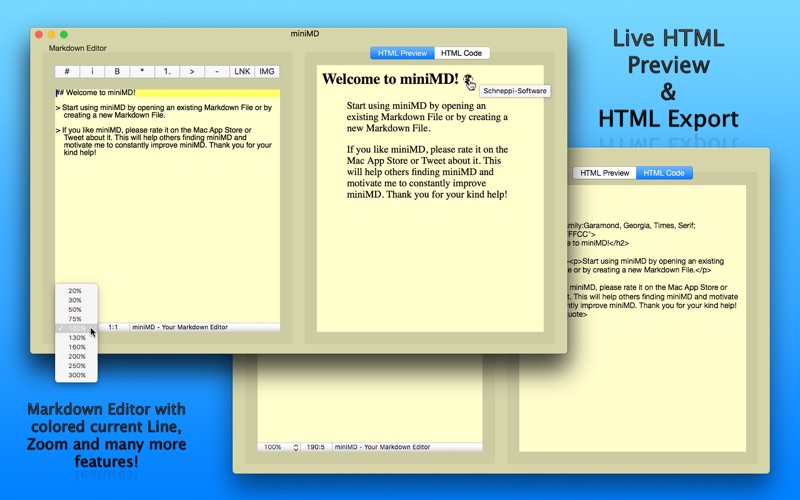The height and width of the screenshot is (500, 800).
Task: Choose the checked 100% zoom option
Action: (76, 329)
